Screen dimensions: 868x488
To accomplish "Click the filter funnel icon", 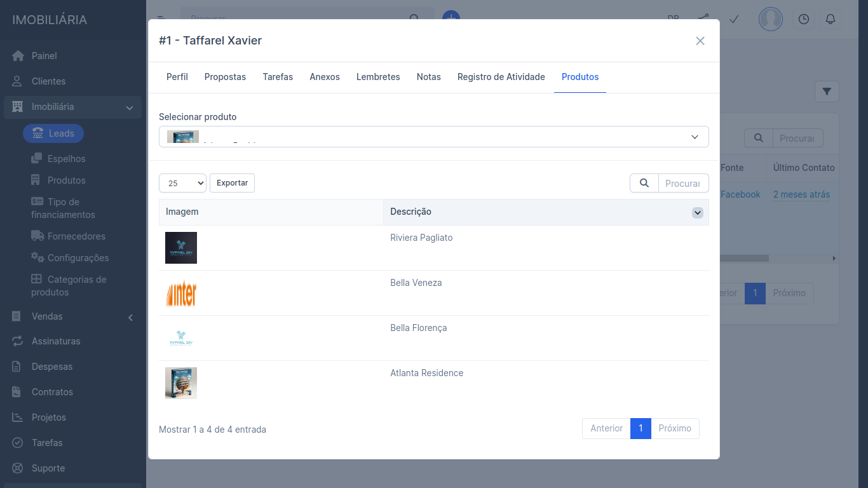I will point(827,91).
